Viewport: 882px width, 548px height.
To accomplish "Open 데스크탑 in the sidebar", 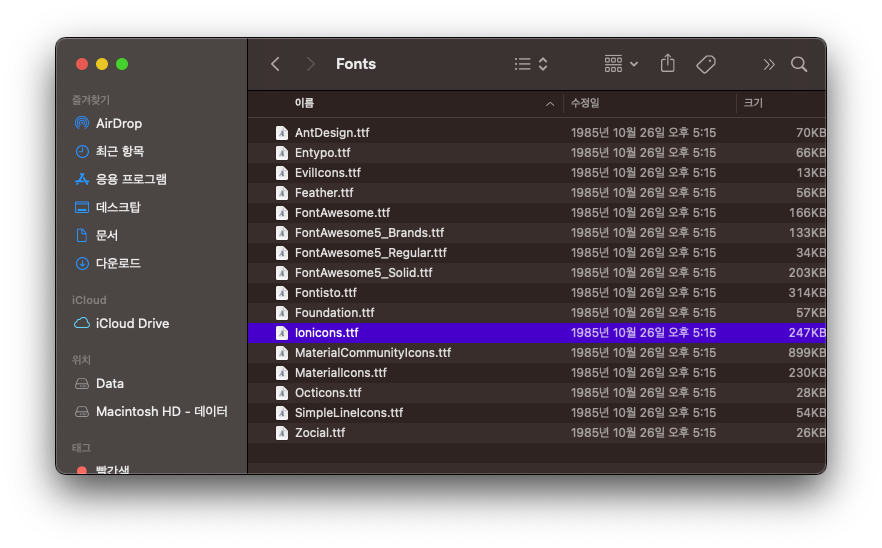I will 118,208.
